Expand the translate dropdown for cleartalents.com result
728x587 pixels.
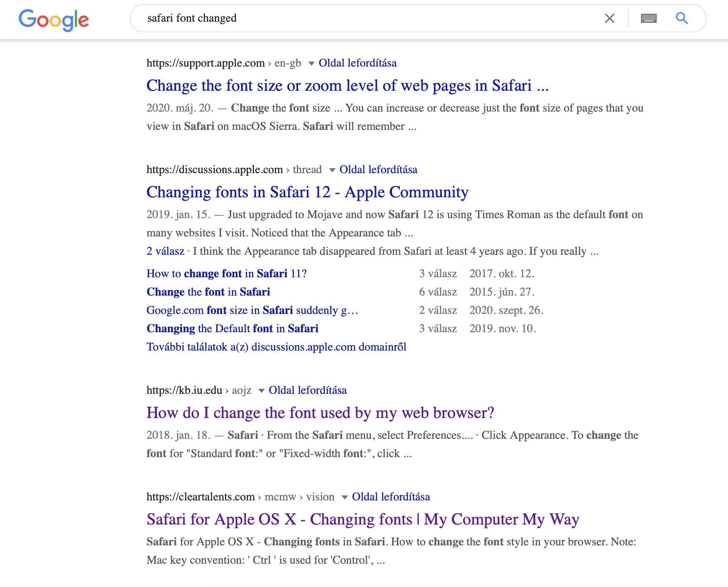[344, 497]
